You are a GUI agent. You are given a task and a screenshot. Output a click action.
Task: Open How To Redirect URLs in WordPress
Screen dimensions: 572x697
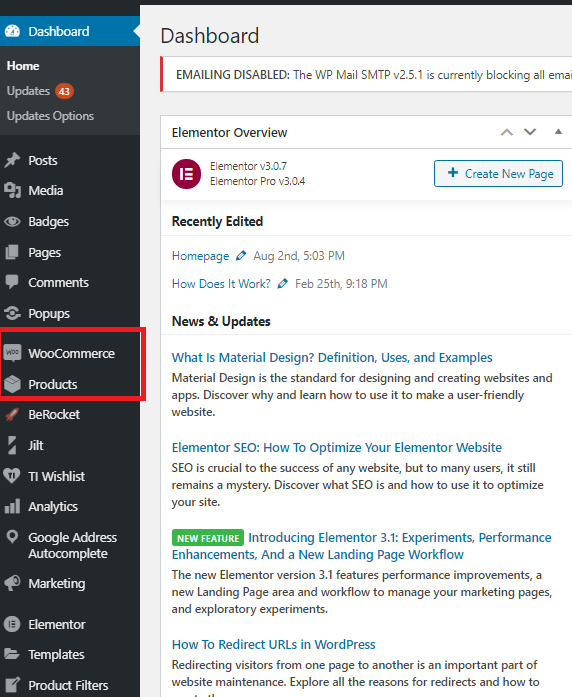tap(273, 644)
